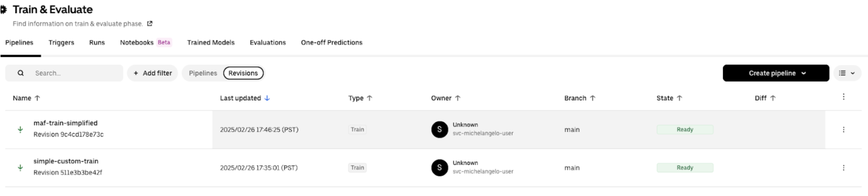This screenshot has height=196, width=868.
Task: Click the green download icon beside maf-train-simplified
Action: [x=21, y=129]
